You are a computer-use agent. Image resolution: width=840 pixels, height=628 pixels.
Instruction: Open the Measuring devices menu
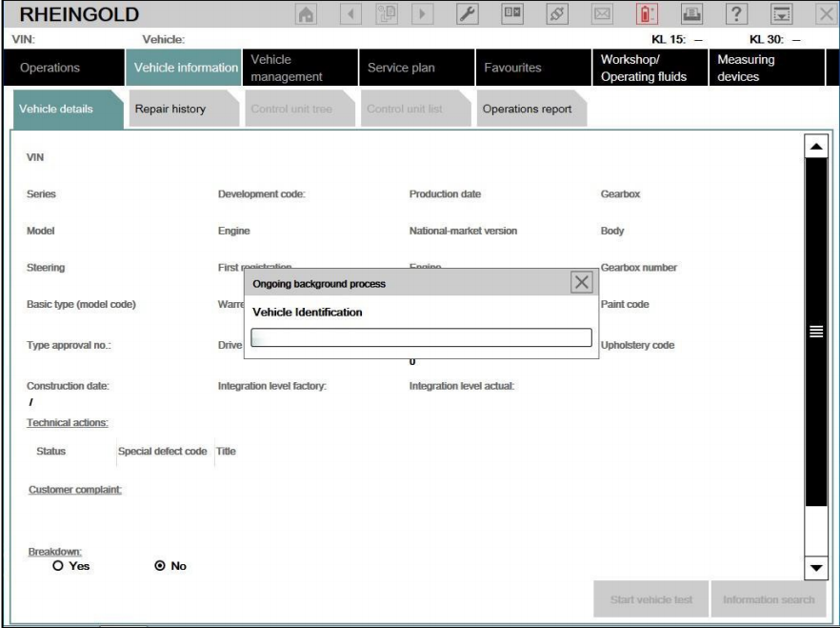coord(767,68)
